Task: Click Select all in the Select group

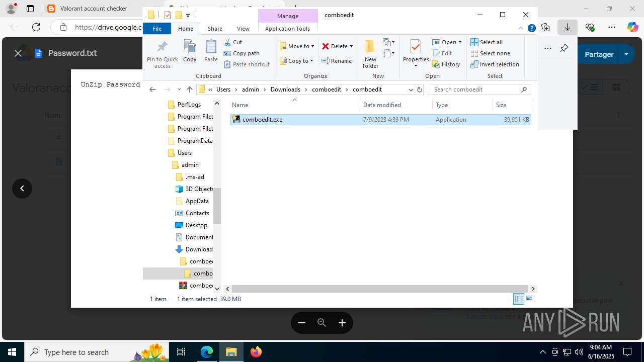Action: (x=487, y=42)
